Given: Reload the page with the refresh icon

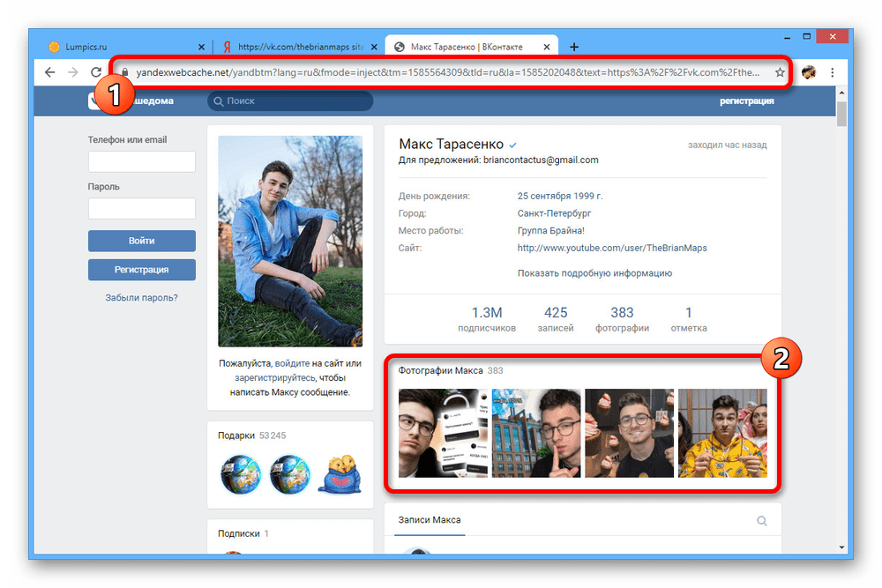Looking at the screenshot, I should pyautogui.click(x=96, y=72).
